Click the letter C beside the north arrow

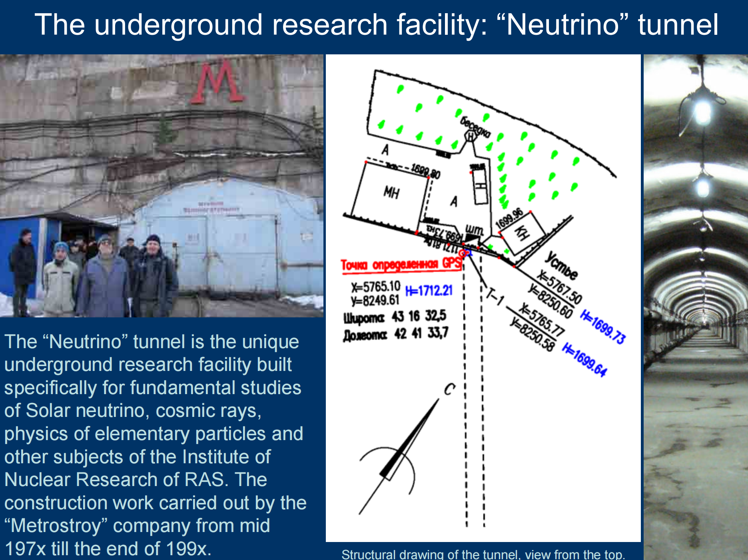click(x=449, y=389)
